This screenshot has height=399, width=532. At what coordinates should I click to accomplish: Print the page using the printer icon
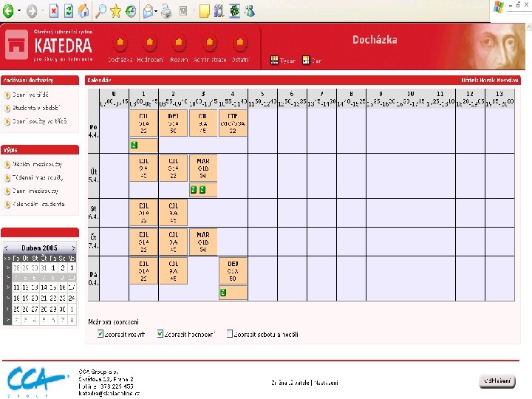(x=166, y=12)
